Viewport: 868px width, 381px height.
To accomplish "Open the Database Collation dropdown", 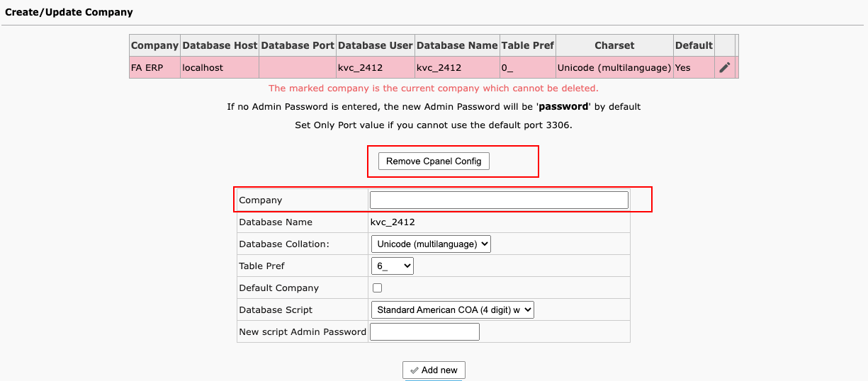I will (x=431, y=244).
